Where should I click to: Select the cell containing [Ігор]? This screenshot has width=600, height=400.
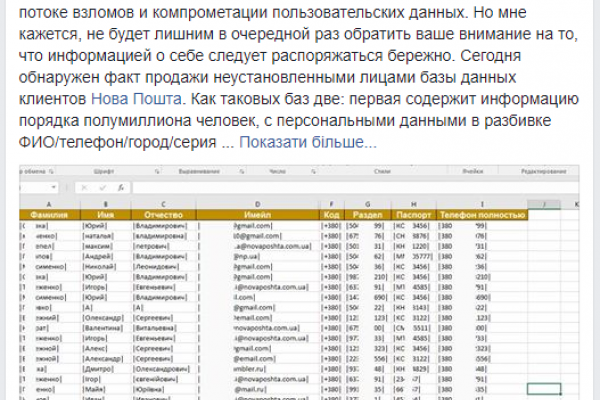[106, 379]
